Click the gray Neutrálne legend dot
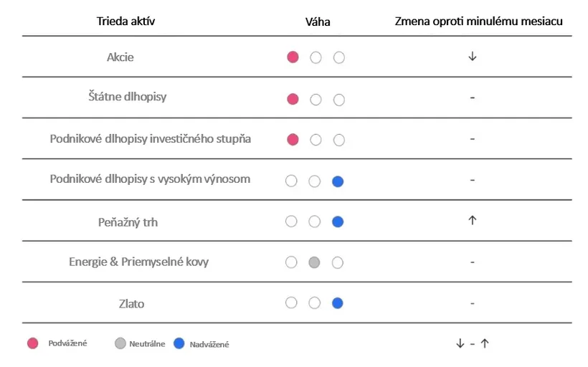Viewport: 588px width, 367px height. (120, 343)
